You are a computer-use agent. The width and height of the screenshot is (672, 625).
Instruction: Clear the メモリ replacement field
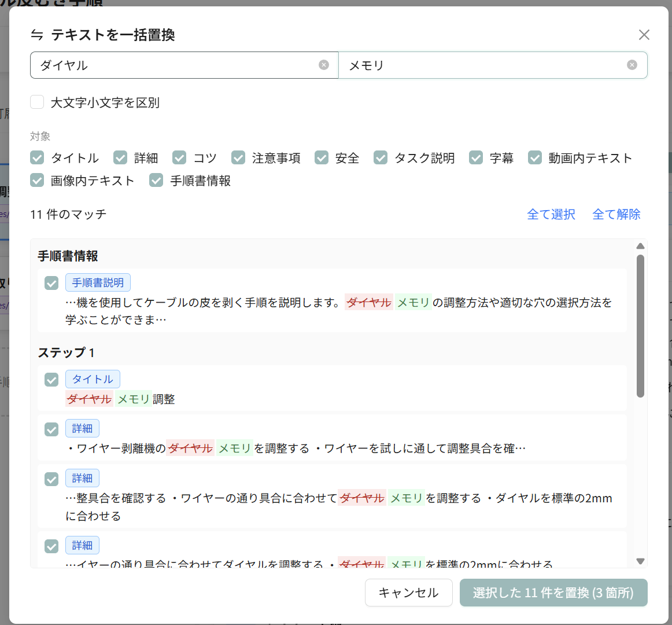pos(632,65)
